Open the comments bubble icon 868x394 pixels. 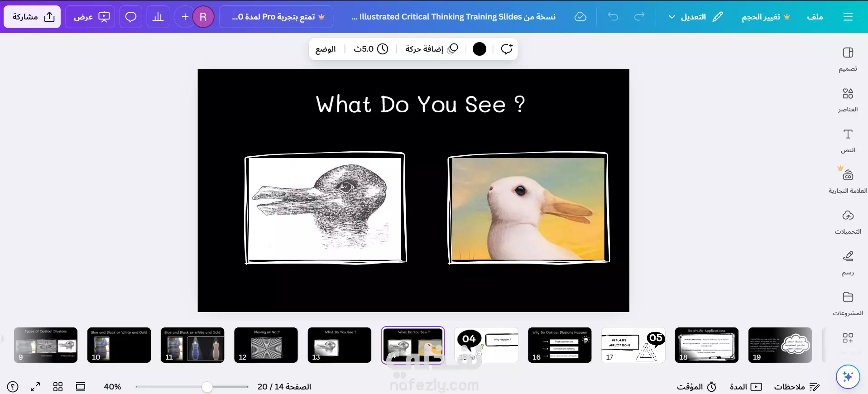131,17
